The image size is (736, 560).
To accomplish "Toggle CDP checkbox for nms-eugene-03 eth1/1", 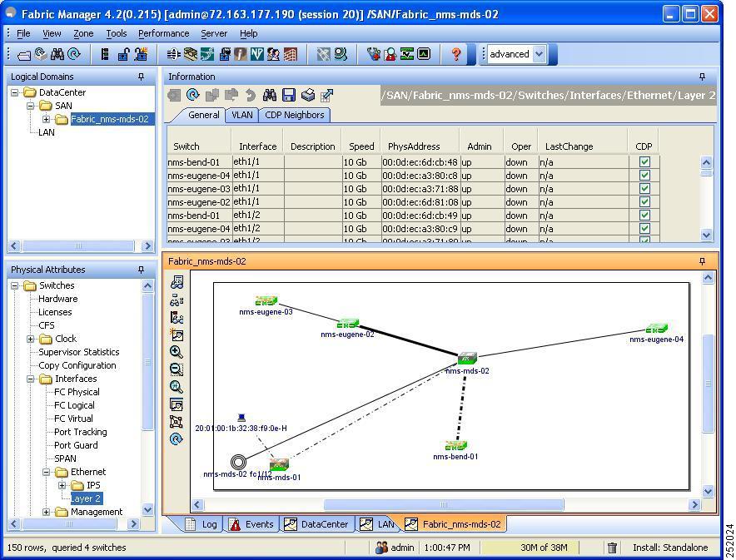I will [x=644, y=189].
